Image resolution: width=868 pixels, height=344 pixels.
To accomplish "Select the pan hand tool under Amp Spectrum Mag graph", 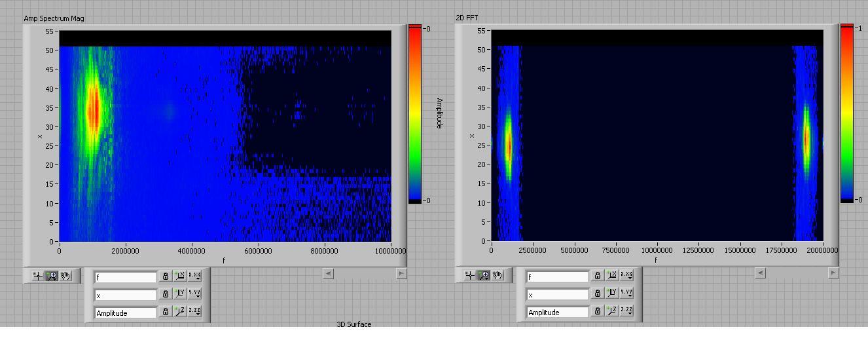I will (65, 276).
